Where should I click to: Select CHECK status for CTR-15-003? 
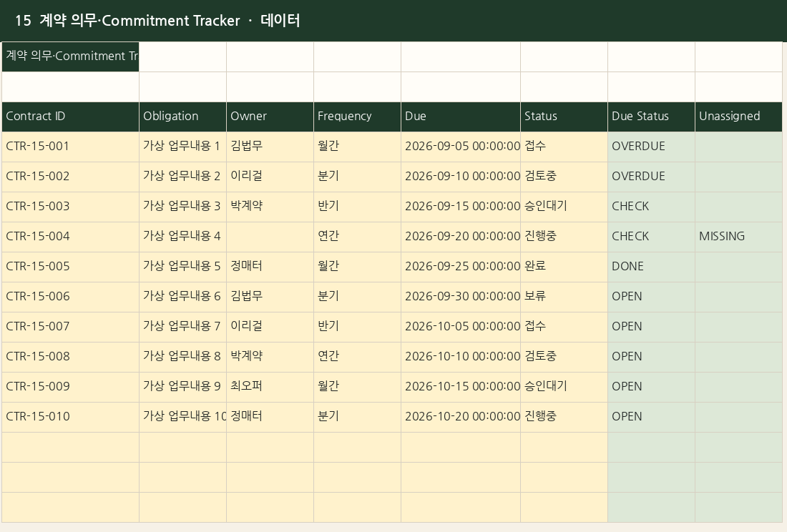(x=652, y=207)
